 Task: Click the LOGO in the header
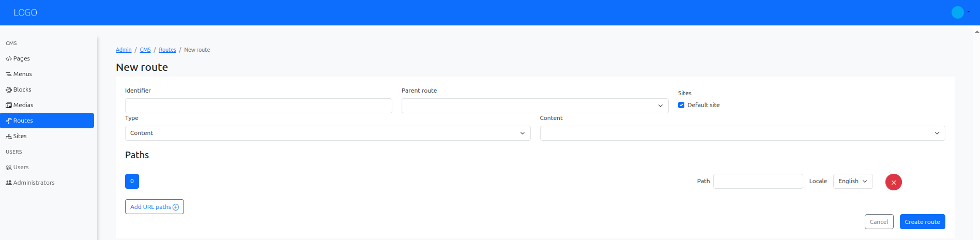pyautogui.click(x=25, y=12)
